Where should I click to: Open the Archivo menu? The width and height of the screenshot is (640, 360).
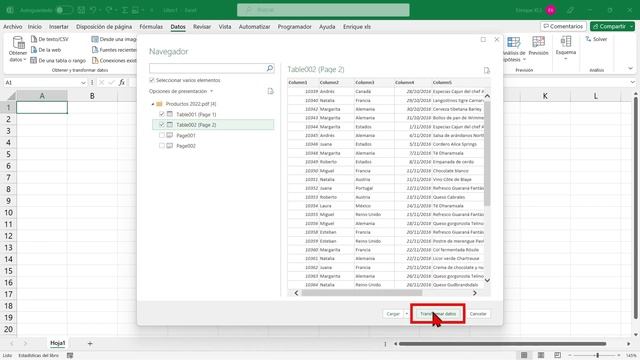pyautogui.click(x=13, y=27)
